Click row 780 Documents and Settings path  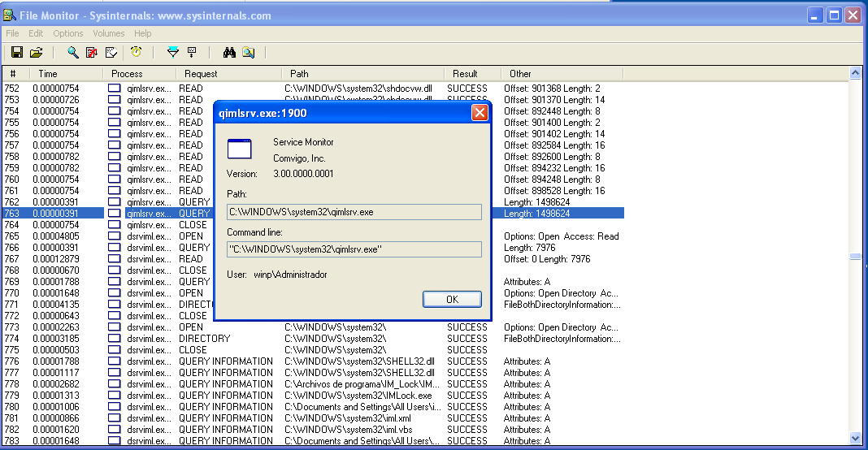pos(362,407)
